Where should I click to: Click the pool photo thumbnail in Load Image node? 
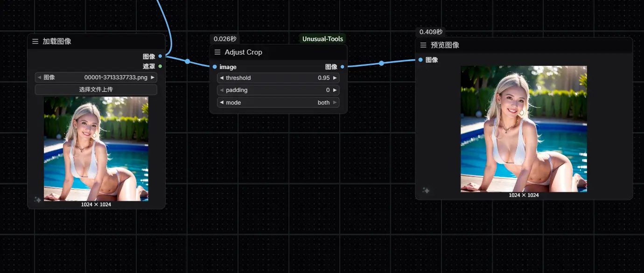[x=96, y=148]
